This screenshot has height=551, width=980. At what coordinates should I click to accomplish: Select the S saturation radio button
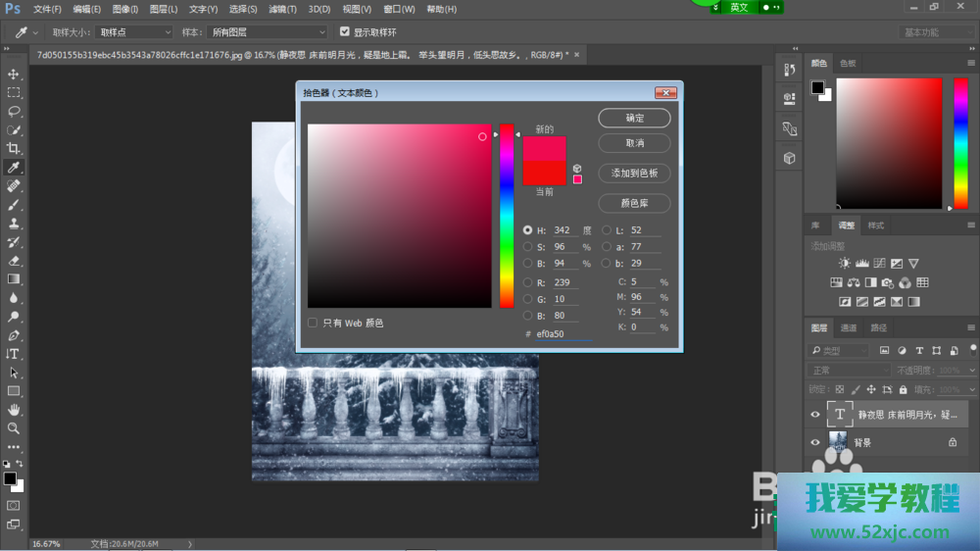point(527,247)
